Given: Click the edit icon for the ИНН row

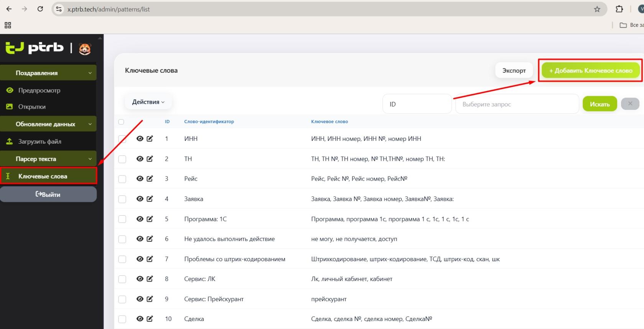Looking at the screenshot, I should click(150, 139).
